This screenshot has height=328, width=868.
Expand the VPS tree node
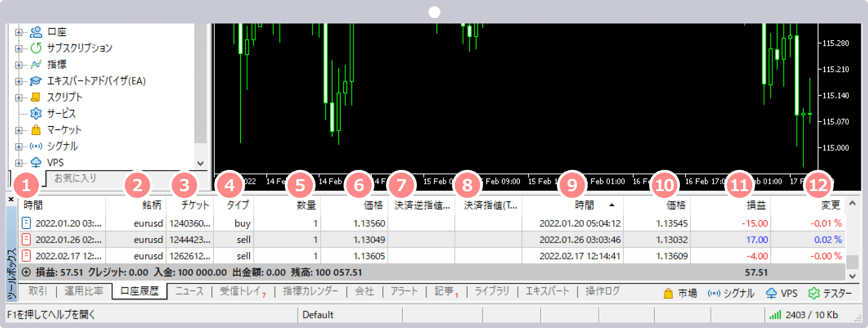tap(19, 163)
